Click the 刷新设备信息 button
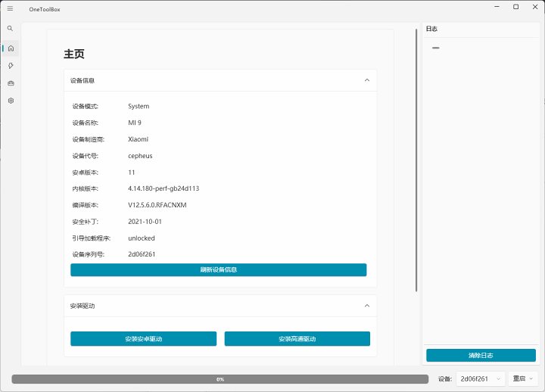545x392 pixels. 218,270
